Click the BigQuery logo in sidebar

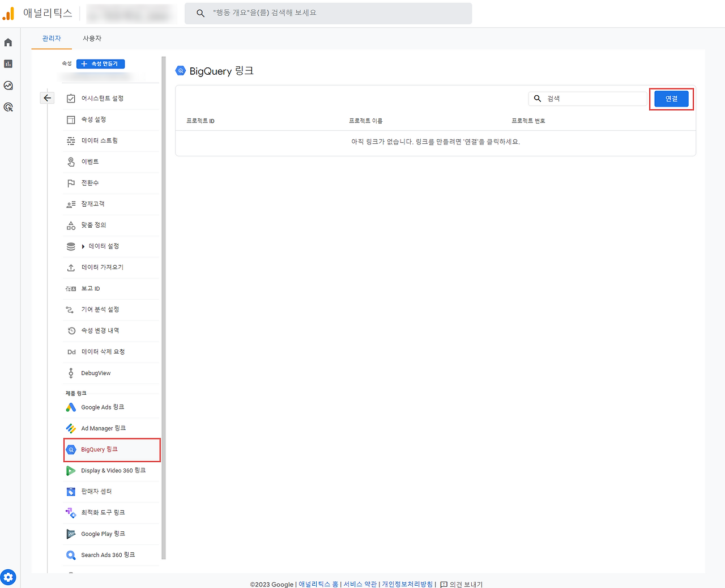71,450
